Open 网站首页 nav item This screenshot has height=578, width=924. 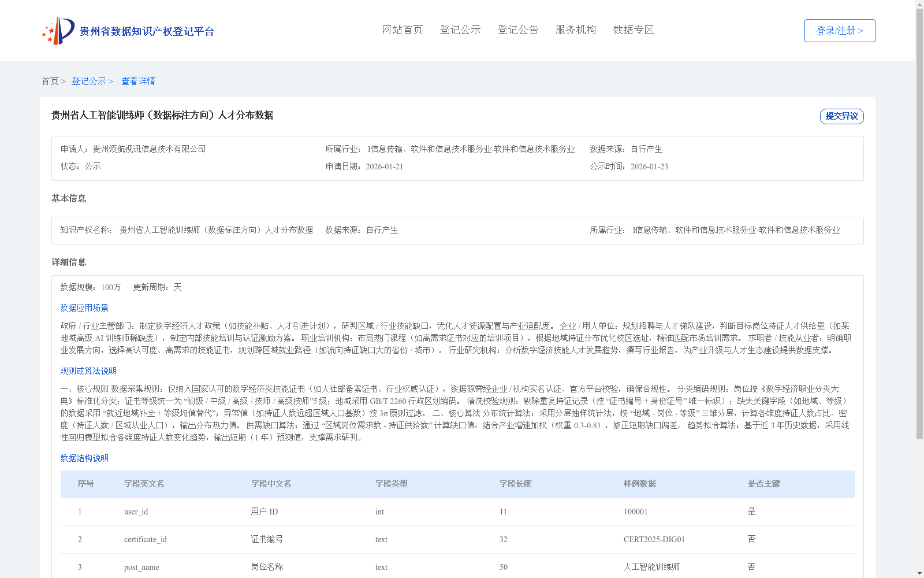403,30
